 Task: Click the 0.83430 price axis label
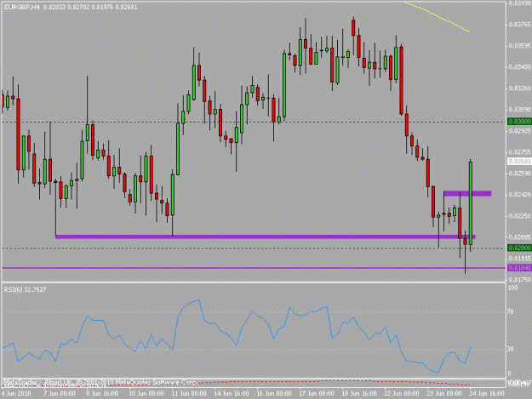coord(520,67)
